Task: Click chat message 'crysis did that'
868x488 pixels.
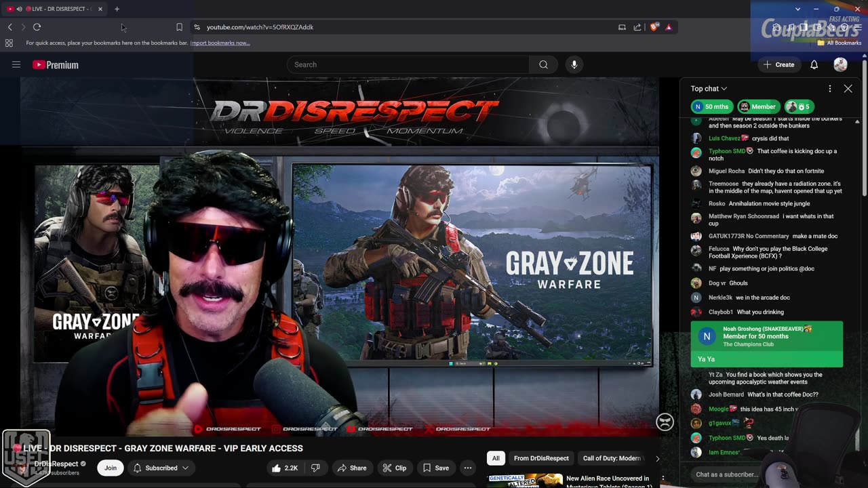Action: click(x=770, y=138)
